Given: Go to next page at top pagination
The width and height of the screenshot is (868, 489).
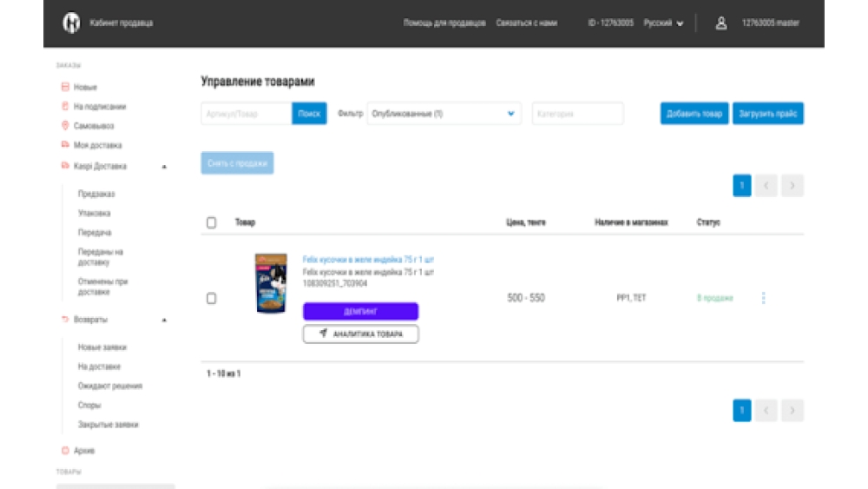Looking at the screenshot, I should pyautogui.click(x=792, y=186).
